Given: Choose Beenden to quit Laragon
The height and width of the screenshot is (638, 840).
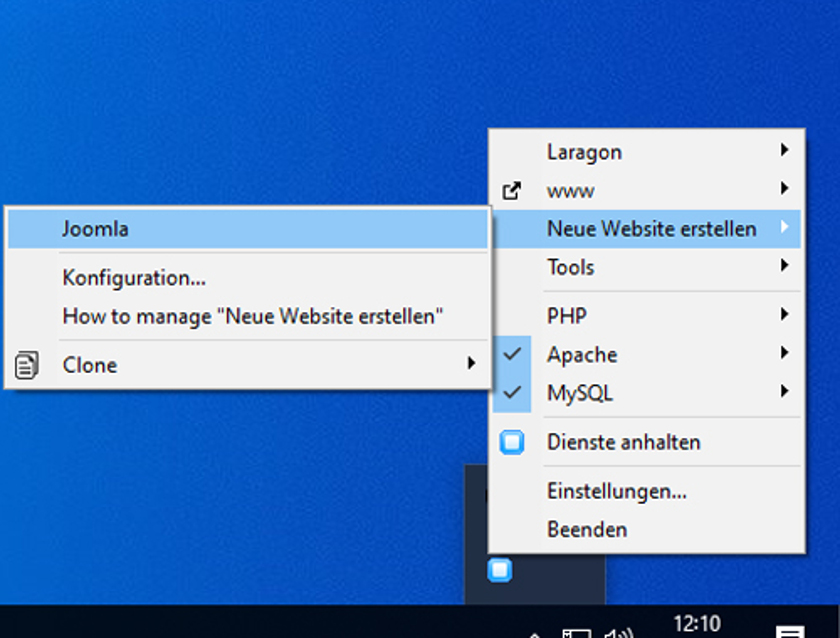Looking at the screenshot, I should tap(646, 530).
